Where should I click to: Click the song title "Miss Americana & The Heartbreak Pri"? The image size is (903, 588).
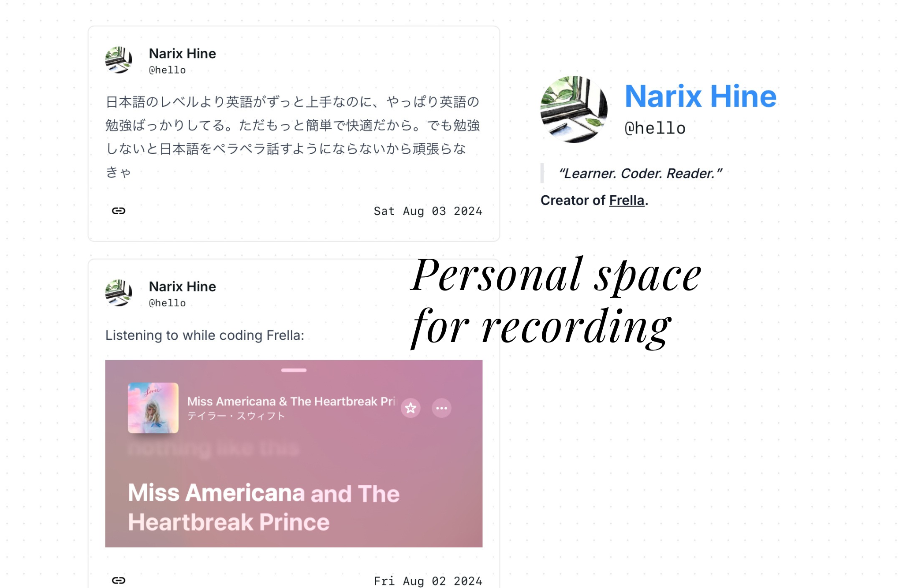coord(292,402)
